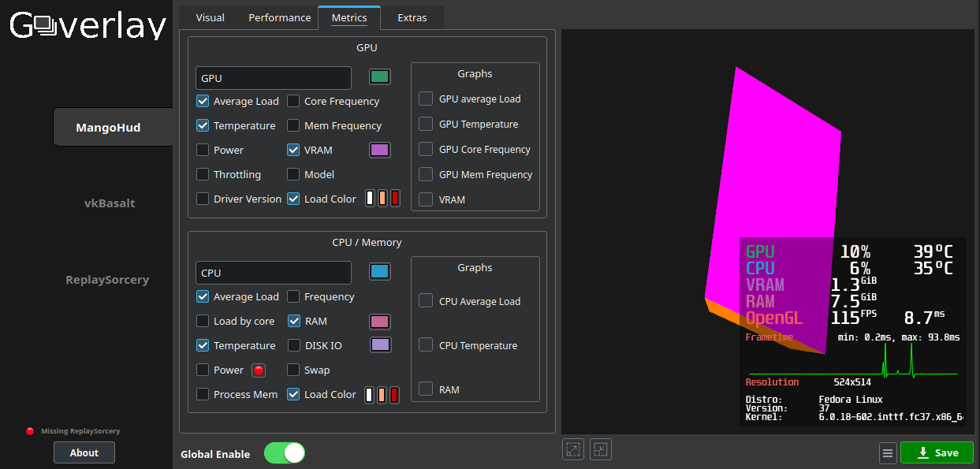The image size is (980, 469).
Task: Enable GPU Core Frequency checkbox
Action: pos(293,101)
